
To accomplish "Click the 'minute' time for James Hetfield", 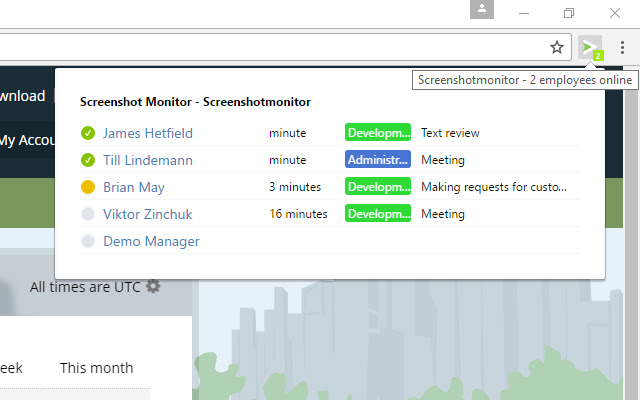I will coord(288,133).
